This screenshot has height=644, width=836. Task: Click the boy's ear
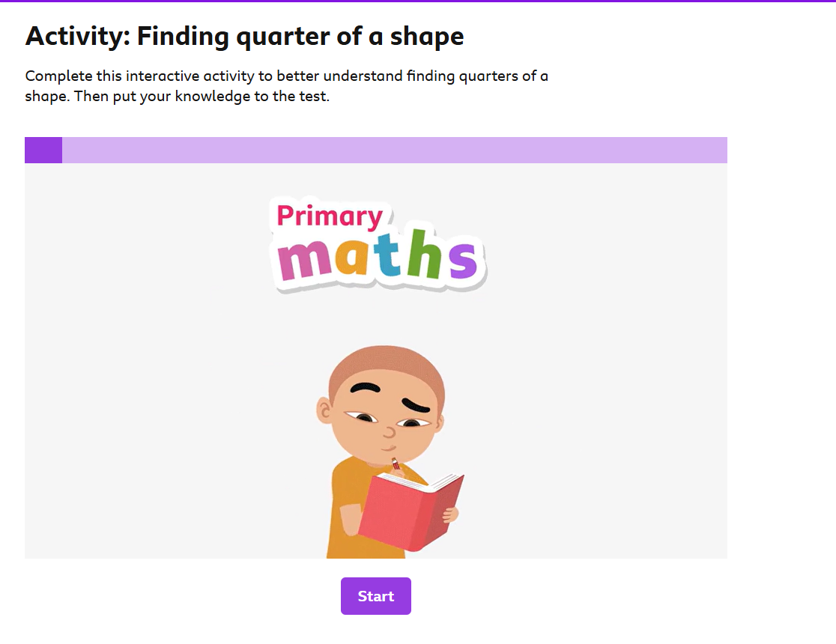(324, 411)
